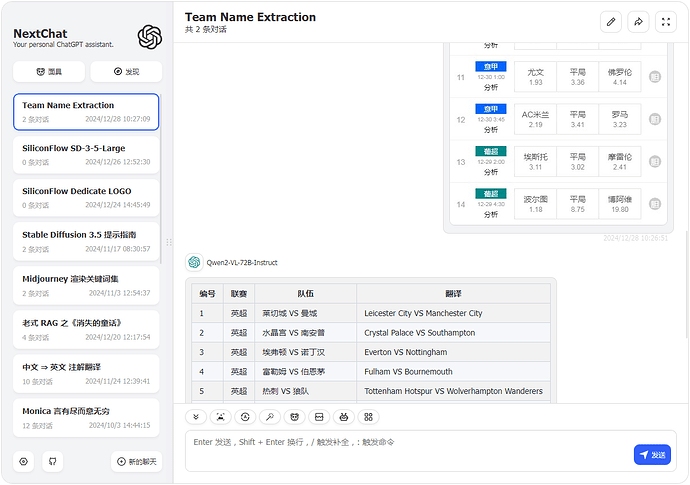Click the Crystal Palace VS Southampton cell
Screen dimensions: 690x485
pyautogui.click(x=453, y=333)
